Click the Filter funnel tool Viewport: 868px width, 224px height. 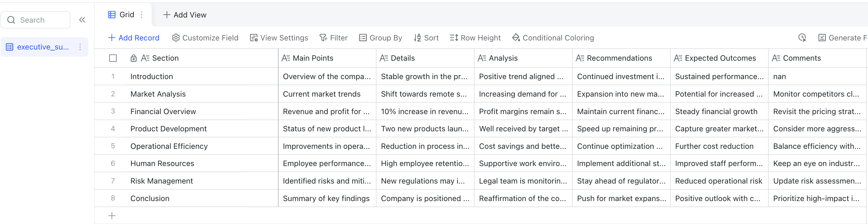[333, 38]
